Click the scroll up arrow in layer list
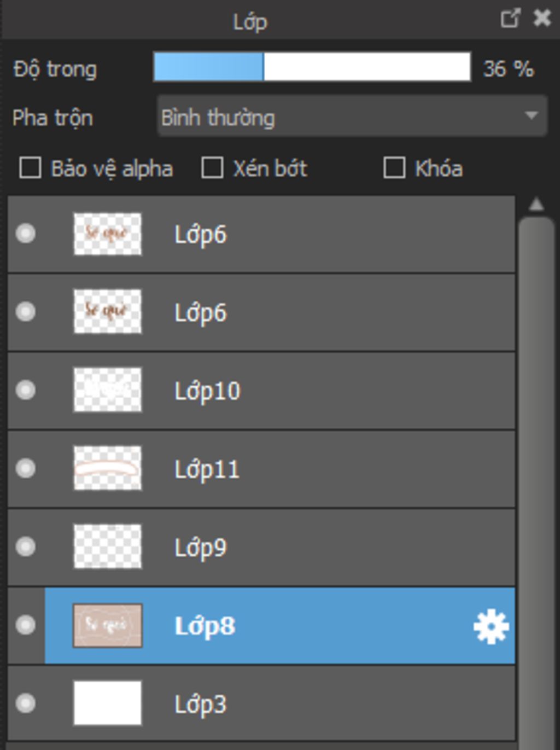560x750 pixels. click(x=536, y=205)
